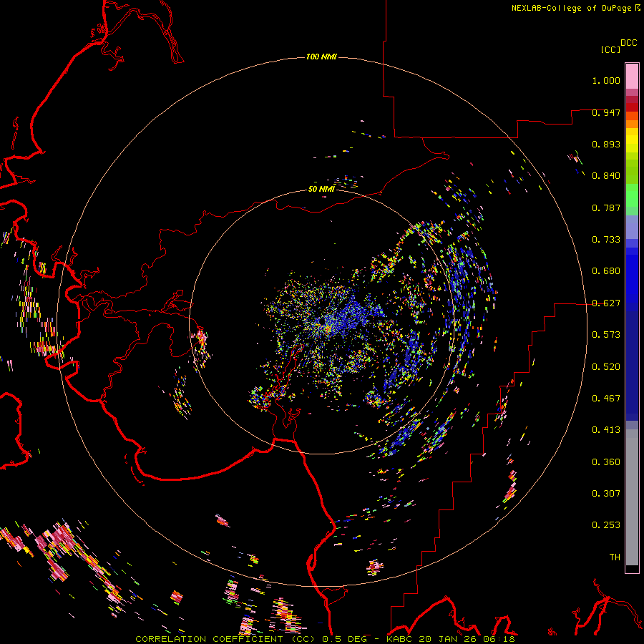Pick the orange band on color bar
644x644 pixels.
(632, 124)
